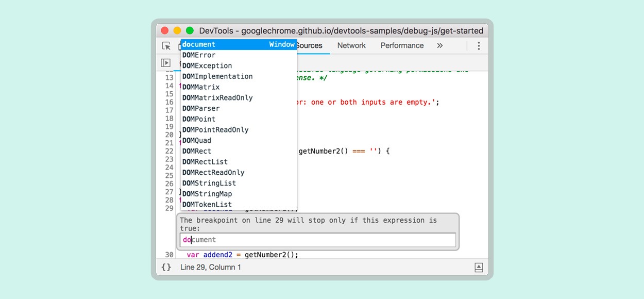Image resolution: width=644 pixels, height=299 pixels.
Task: Click the 'Line 29, Column 1' status text
Action: click(211, 267)
